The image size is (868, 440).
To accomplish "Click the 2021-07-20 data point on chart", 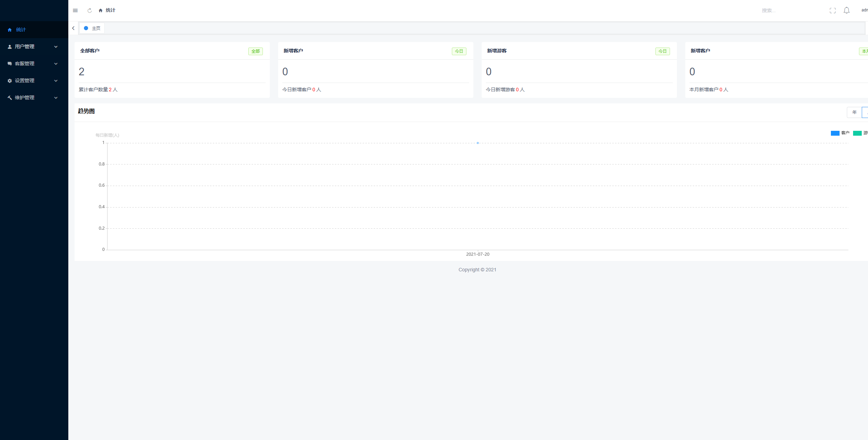I will tap(478, 143).
